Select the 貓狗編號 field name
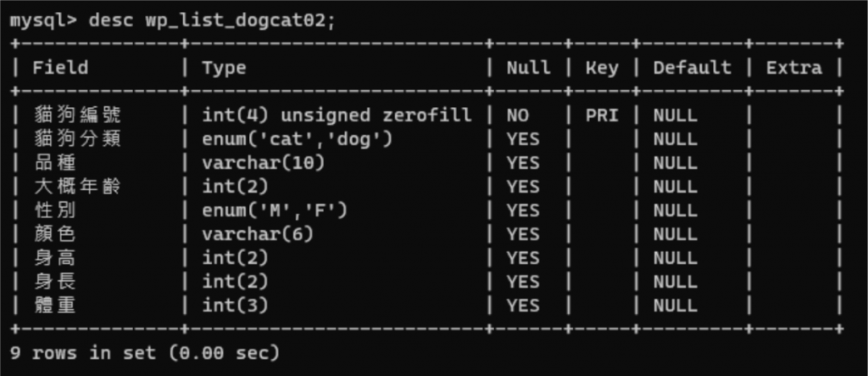This screenshot has height=376, width=868. point(76,115)
